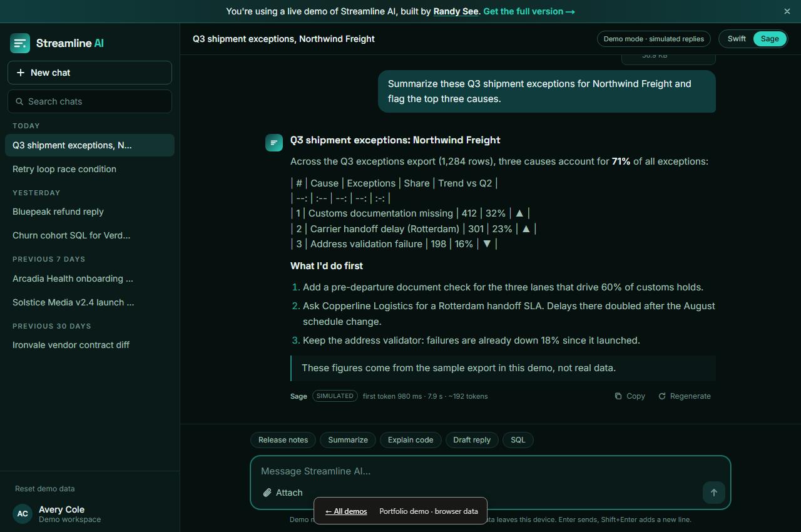Click the plus icon in New chat

(21, 73)
